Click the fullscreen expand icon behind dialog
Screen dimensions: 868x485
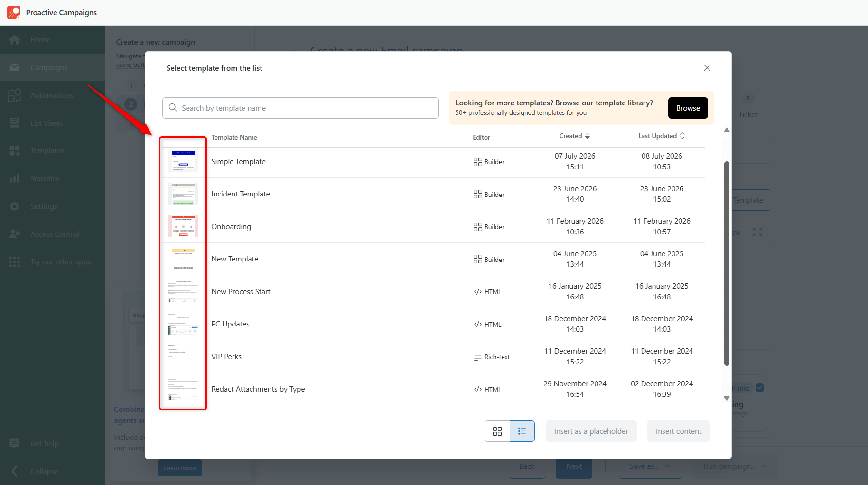point(757,232)
